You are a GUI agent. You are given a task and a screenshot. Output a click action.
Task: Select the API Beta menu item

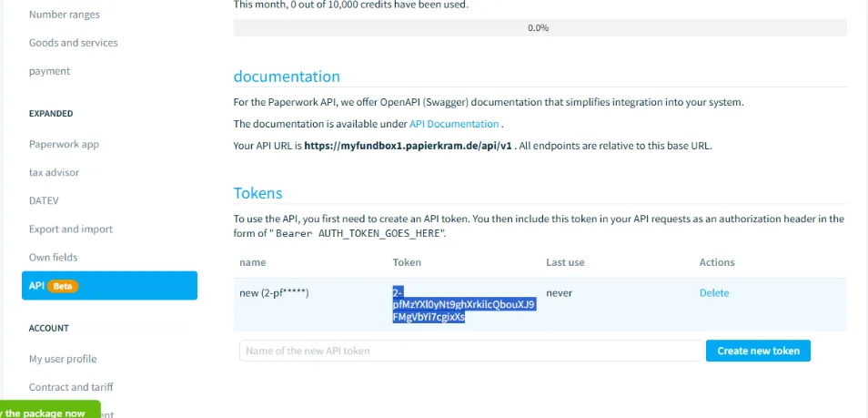coord(109,286)
